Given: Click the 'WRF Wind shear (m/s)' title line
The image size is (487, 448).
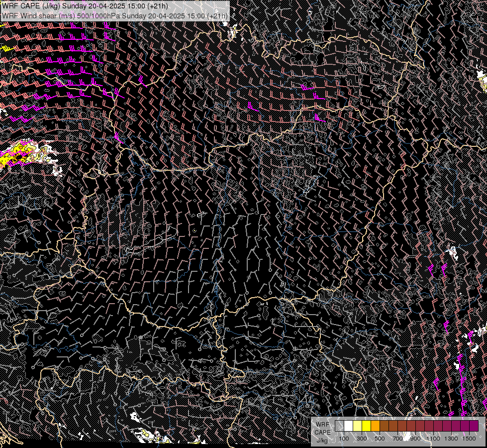Looking at the screenshot, I should coord(114,15).
